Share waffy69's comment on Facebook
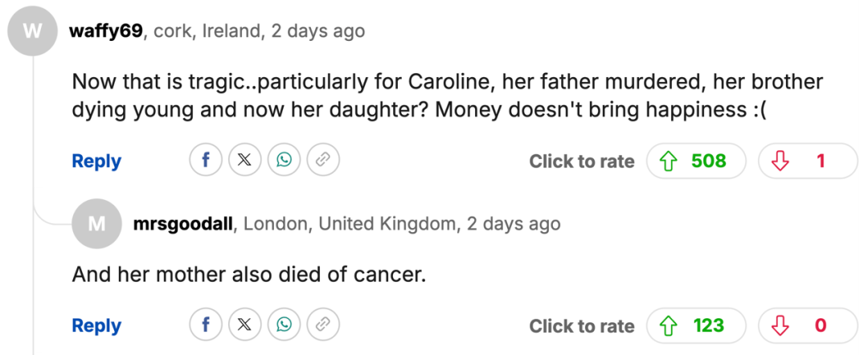868x355 pixels. (206, 161)
